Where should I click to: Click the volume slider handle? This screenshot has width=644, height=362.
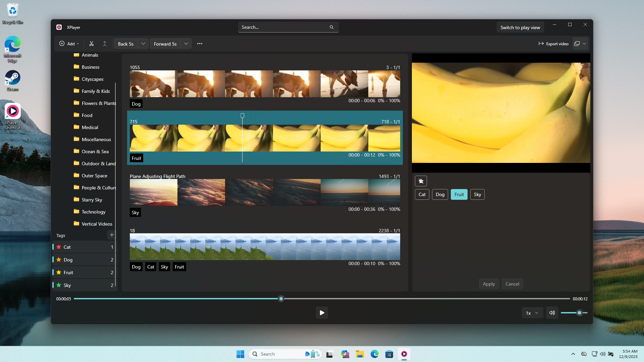point(579,313)
